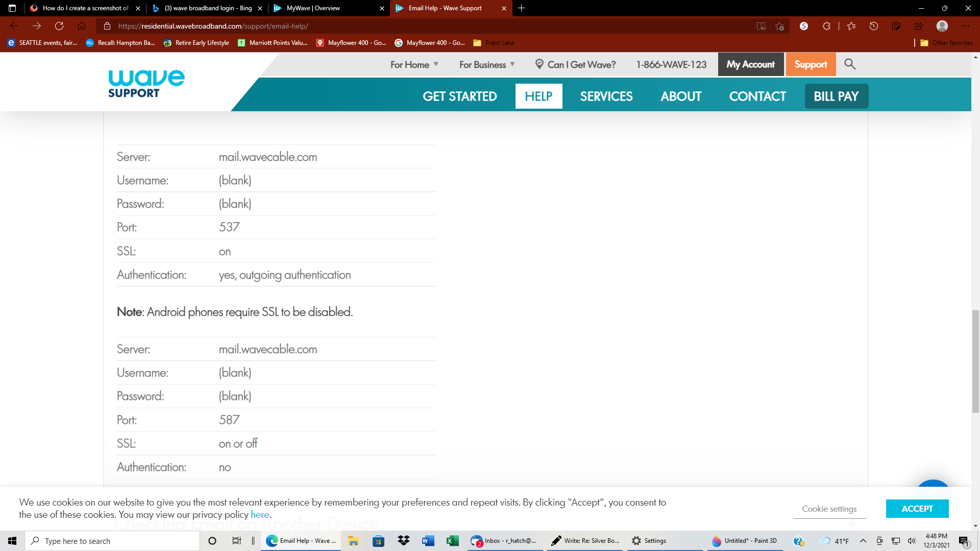Open the browser history icon
Image resolution: width=980 pixels, height=551 pixels.
coord(873,26)
